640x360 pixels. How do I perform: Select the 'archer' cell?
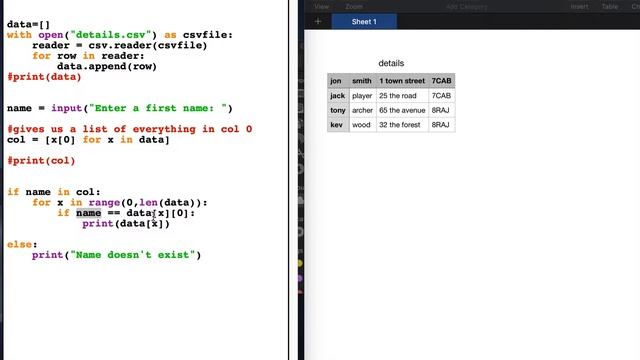pyautogui.click(x=362, y=110)
